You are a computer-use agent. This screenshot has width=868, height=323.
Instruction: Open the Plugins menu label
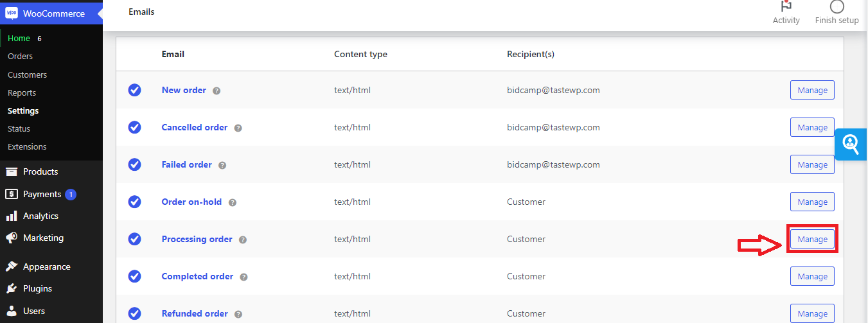click(x=37, y=288)
